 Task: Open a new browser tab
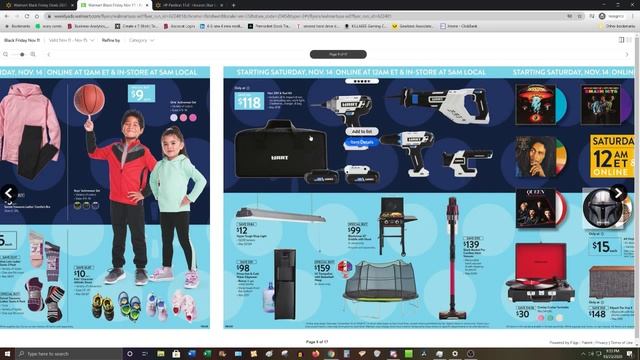[x=233, y=5]
